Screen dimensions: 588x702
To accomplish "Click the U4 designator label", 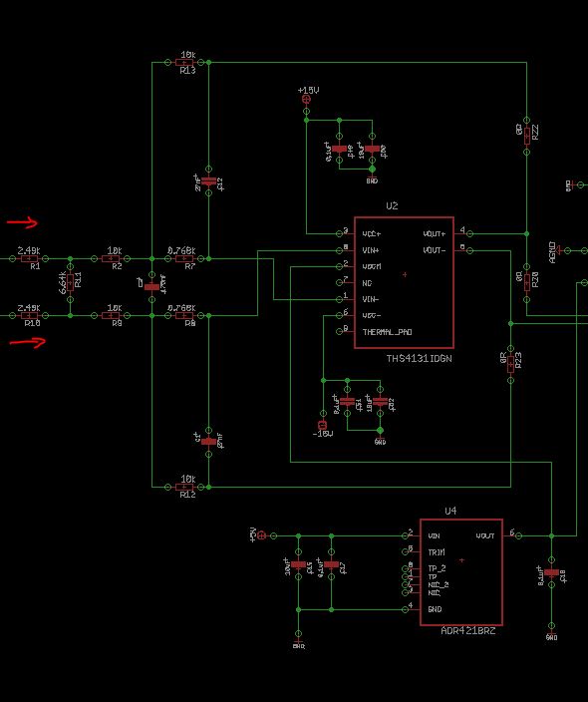I will point(450,511).
